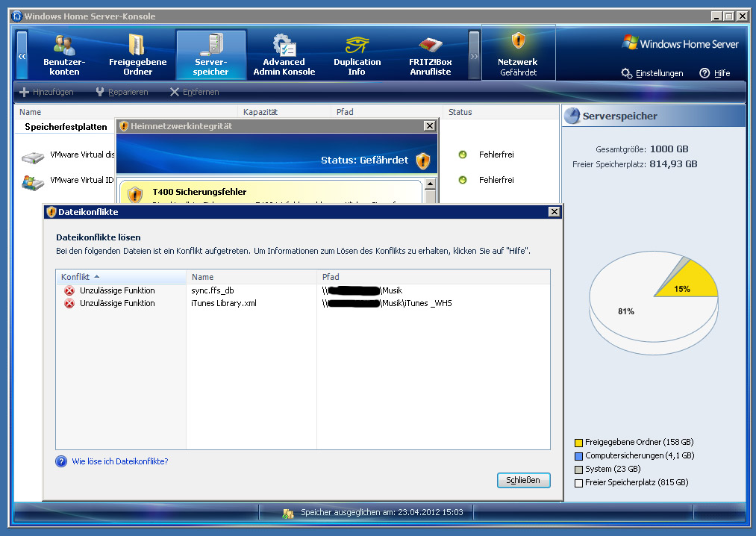Screen dimensions: 756x536
Task: Click the shield icon beside Status: Gefährdet
Action: (423, 161)
